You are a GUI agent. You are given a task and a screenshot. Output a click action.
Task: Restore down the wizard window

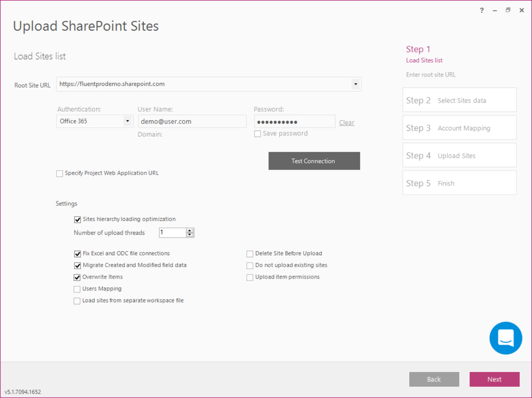coord(508,10)
